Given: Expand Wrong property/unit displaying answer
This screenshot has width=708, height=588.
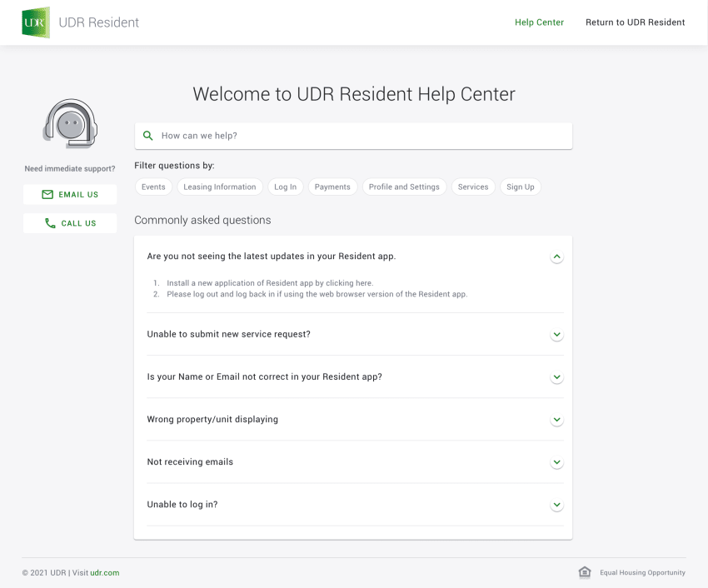Looking at the screenshot, I should [556, 420].
